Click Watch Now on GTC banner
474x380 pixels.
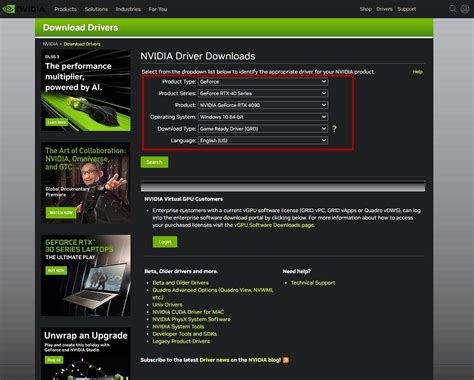61,213
